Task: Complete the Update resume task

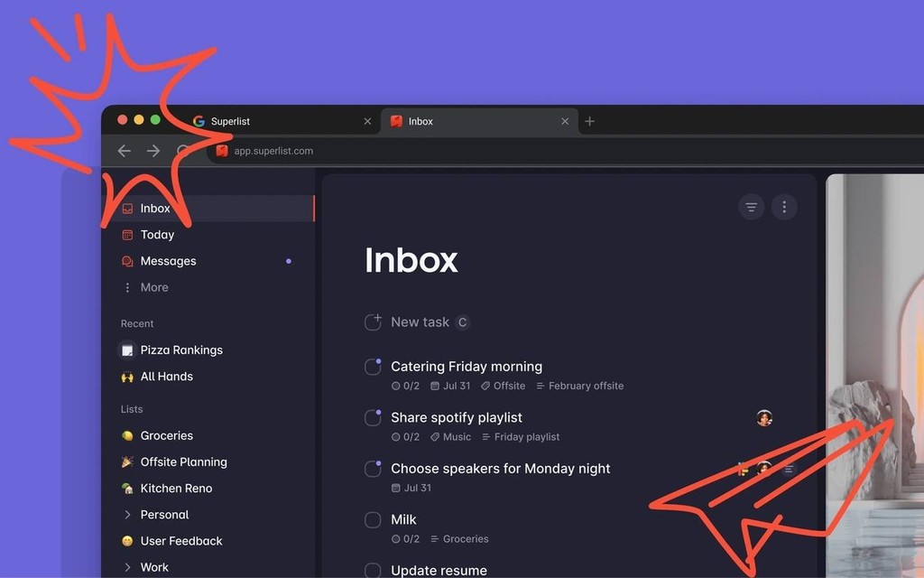Action: (372, 571)
